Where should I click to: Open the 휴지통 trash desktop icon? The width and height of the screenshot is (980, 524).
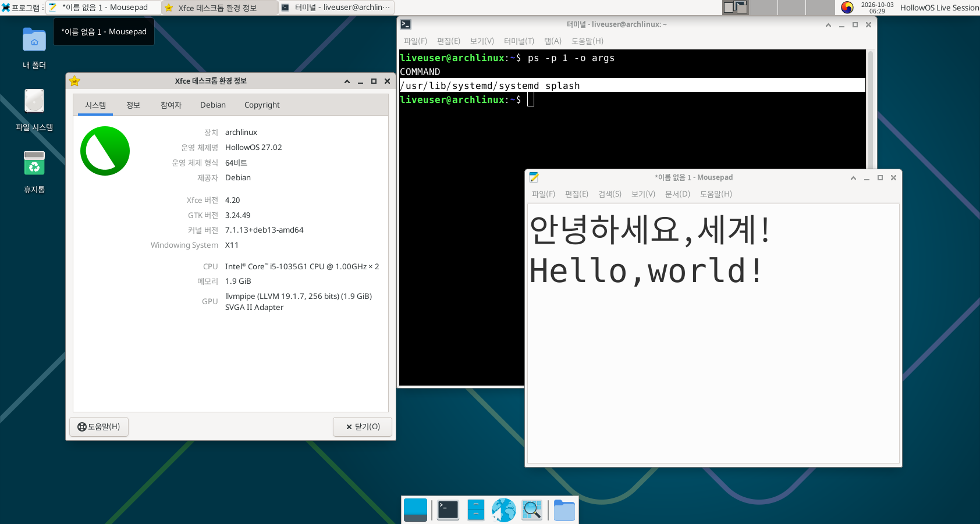[34, 172]
